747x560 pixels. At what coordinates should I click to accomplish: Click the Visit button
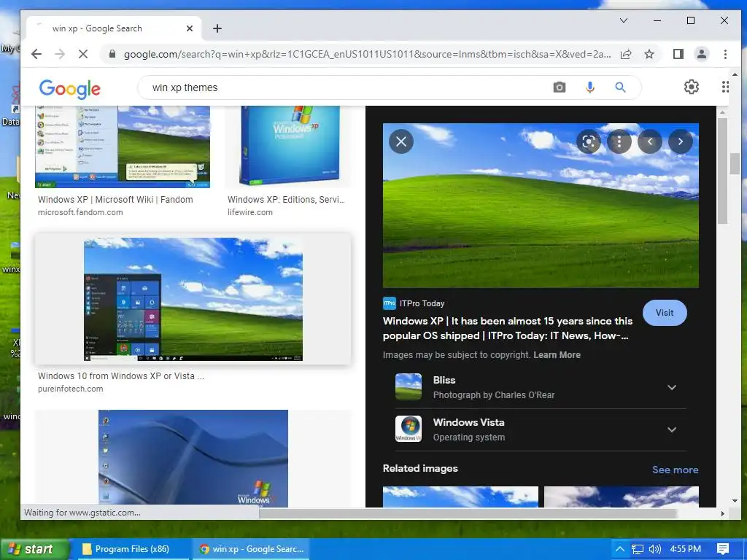pos(665,313)
